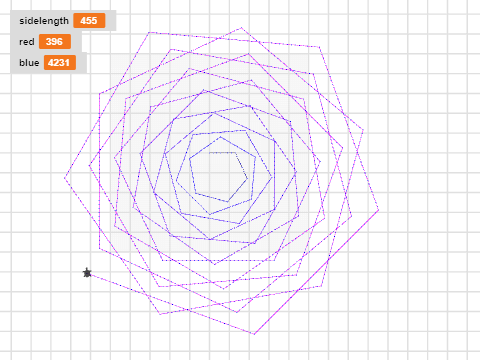Click the short horizontal starting segment at spiral center

pyautogui.click(x=222, y=153)
